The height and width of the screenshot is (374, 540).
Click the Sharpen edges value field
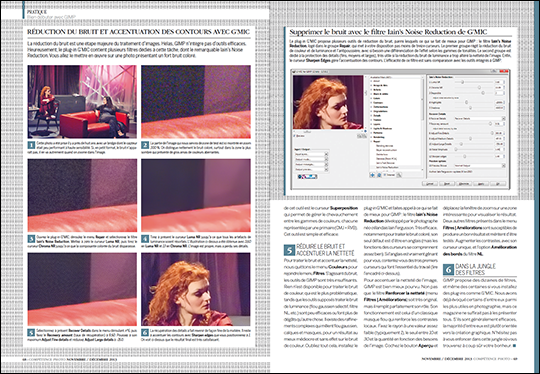pyautogui.click(x=499, y=156)
